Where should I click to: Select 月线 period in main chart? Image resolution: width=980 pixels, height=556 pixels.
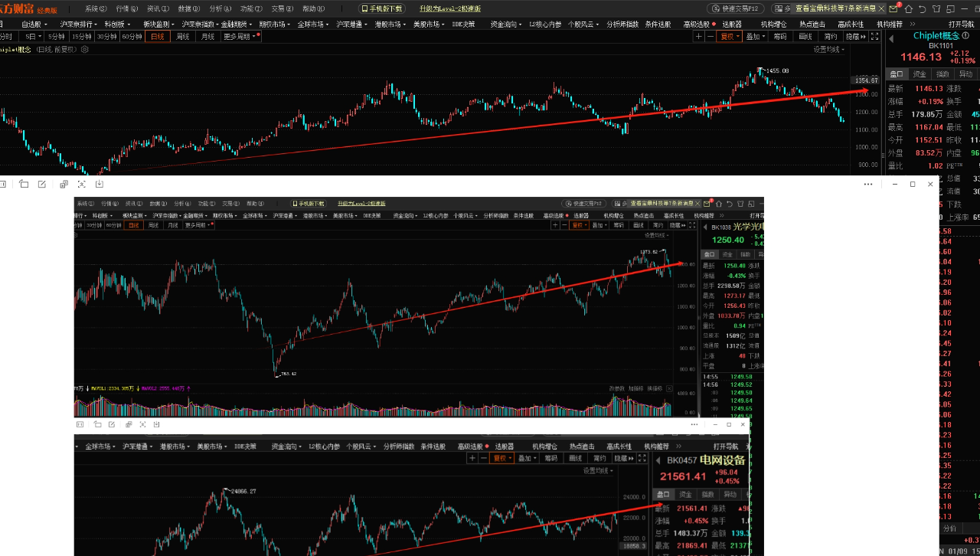click(208, 36)
